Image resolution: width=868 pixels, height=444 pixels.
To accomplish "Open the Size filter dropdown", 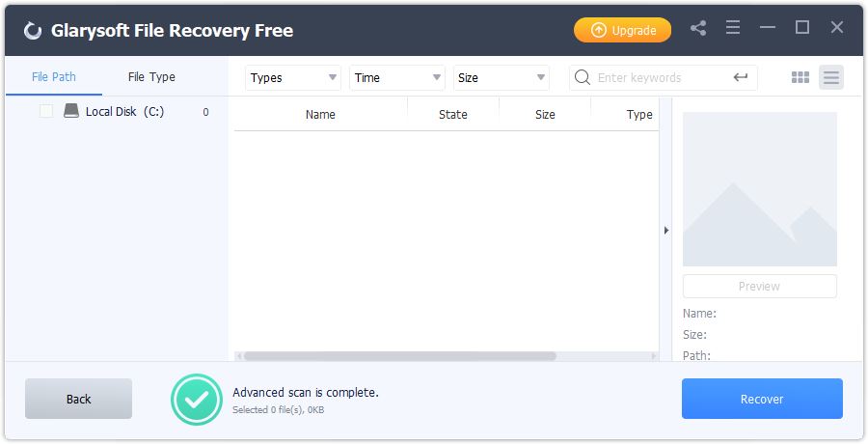I will coord(501,77).
